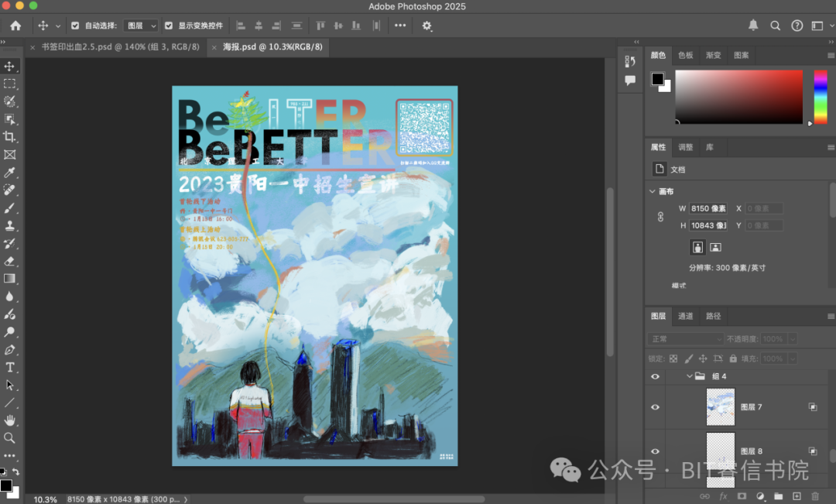Select the Quick Selection tool
This screenshot has width=836, height=504.
9,101
